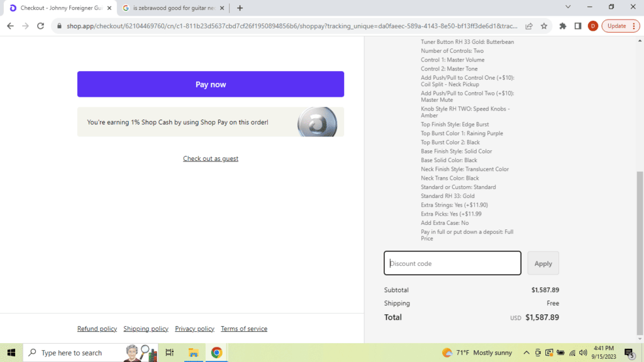Screen dimensions: 644x362
Task: Open the Chrome profile avatar
Action: 592,26
